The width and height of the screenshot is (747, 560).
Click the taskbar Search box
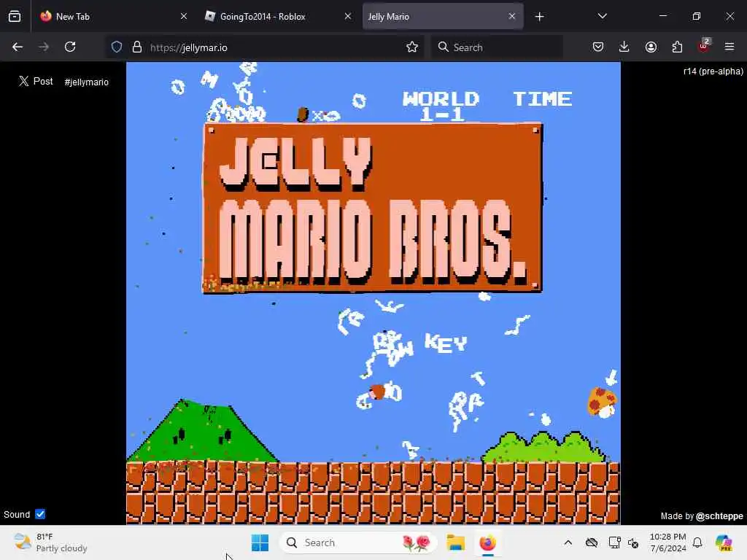357,542
